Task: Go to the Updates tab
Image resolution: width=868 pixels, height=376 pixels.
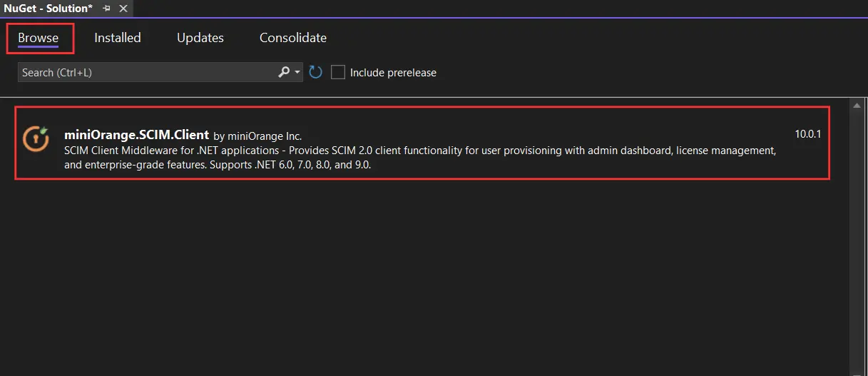Action: point(200,38)
